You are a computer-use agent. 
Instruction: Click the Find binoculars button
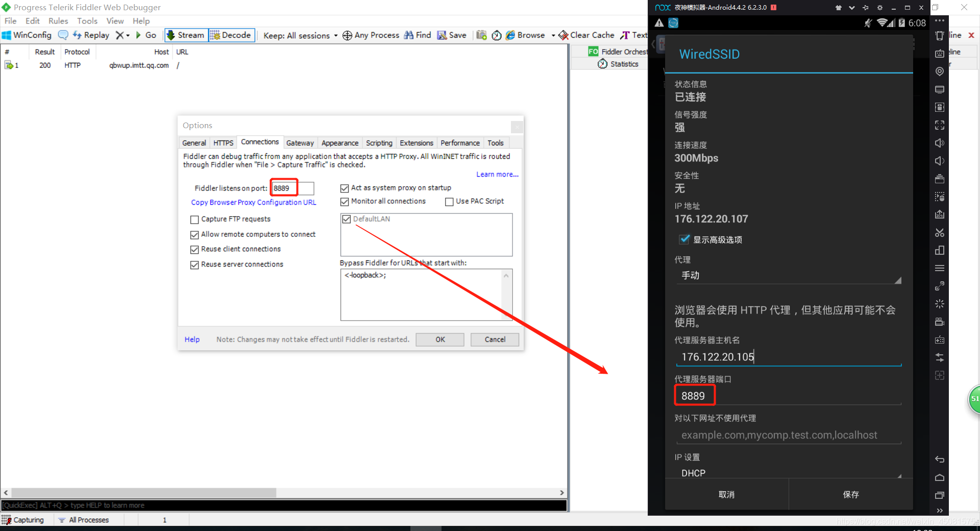[418, 35]
